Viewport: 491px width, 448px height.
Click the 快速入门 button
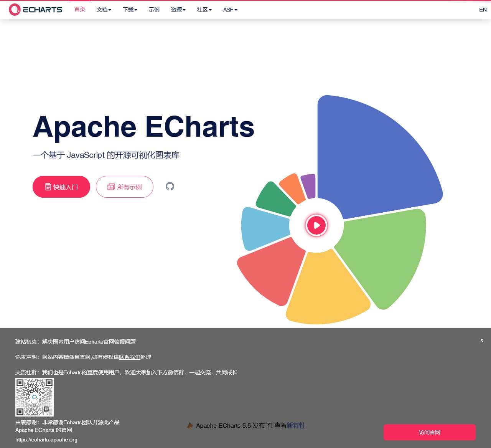click(x=61, y=187)
